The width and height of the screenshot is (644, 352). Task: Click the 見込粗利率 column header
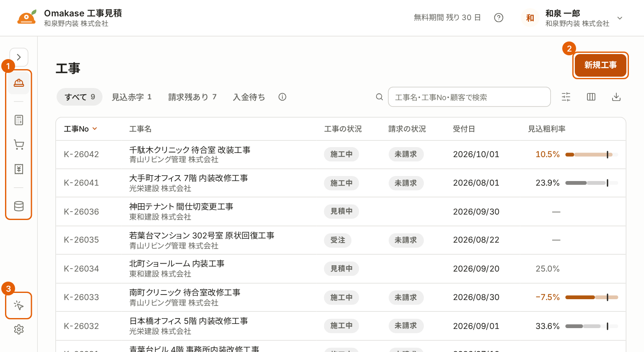(547, 129)
